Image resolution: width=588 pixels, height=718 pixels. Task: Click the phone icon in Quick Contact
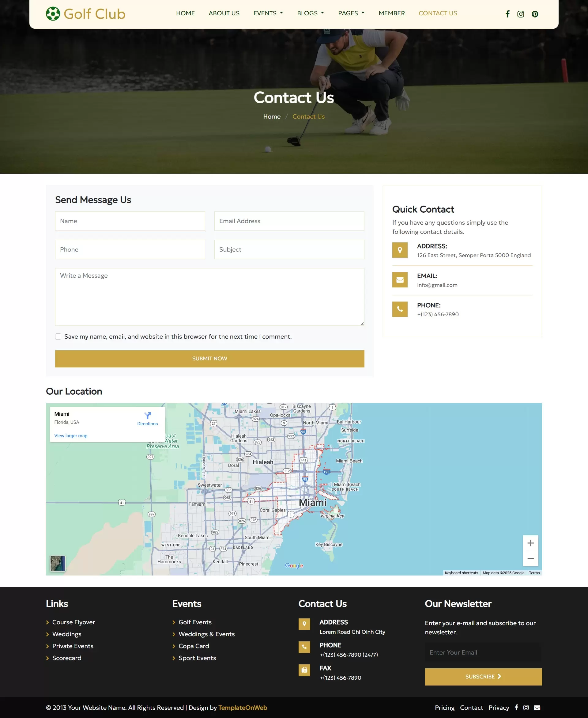[x=400, y=309]
